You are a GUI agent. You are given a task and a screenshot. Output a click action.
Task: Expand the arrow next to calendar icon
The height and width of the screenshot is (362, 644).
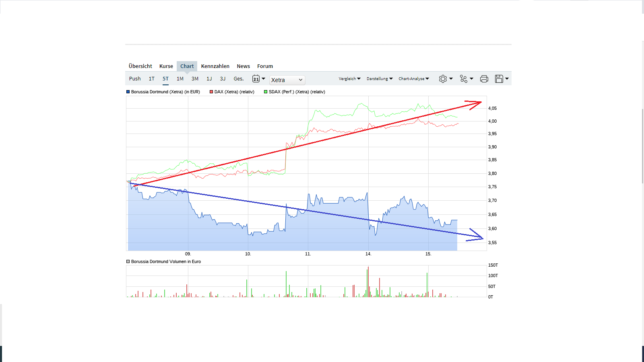point(264,78)
